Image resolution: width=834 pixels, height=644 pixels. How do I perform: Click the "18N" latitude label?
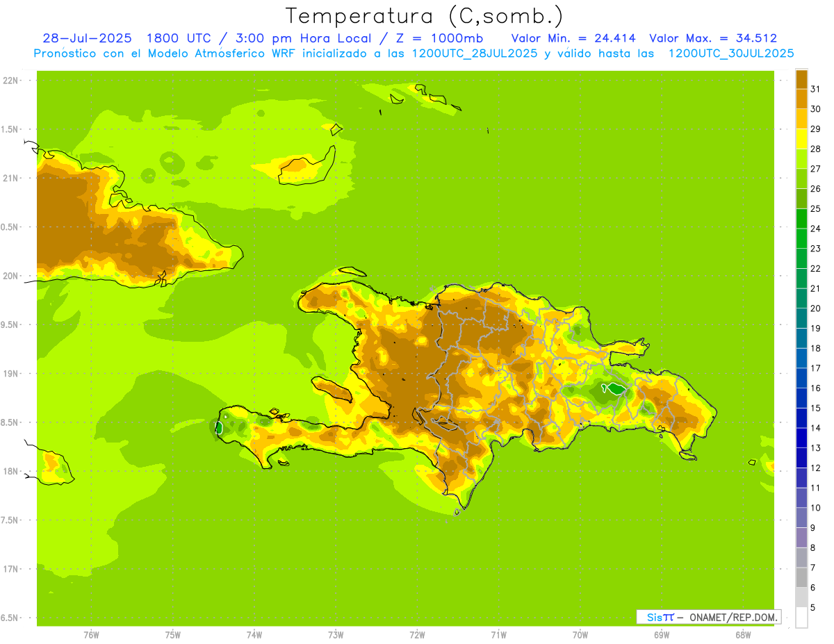(x=10, y=471)
